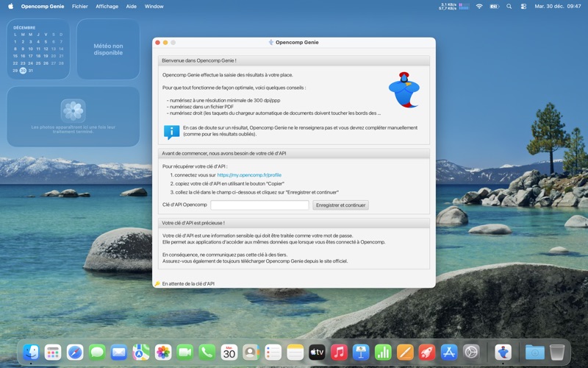Click the key icon in the status bar
588x368 pixels.
(x=157, y=284)
